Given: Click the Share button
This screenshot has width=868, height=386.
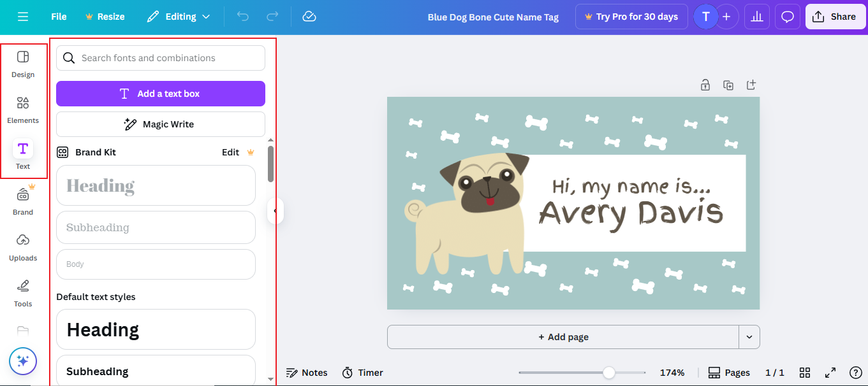Looking at the screenshot, I should tap(835, 17).
